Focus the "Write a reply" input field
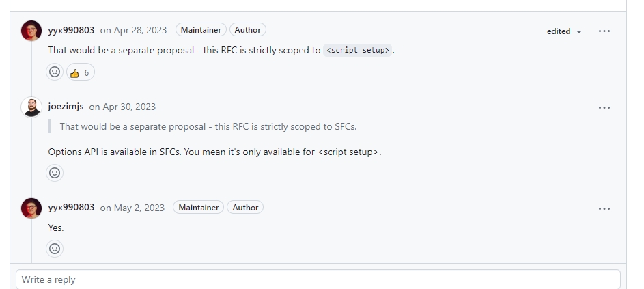The image size is (644, 289). tap(318, 279)
